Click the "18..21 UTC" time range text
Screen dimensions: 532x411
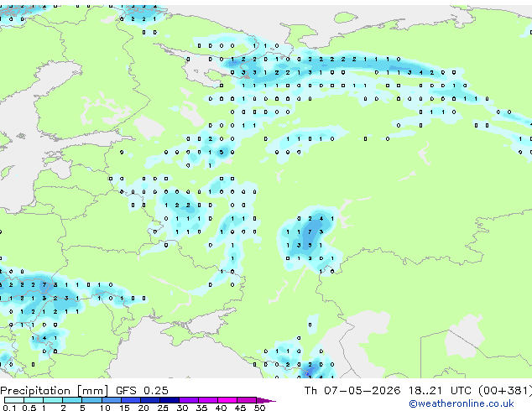(x=440, y=390)
